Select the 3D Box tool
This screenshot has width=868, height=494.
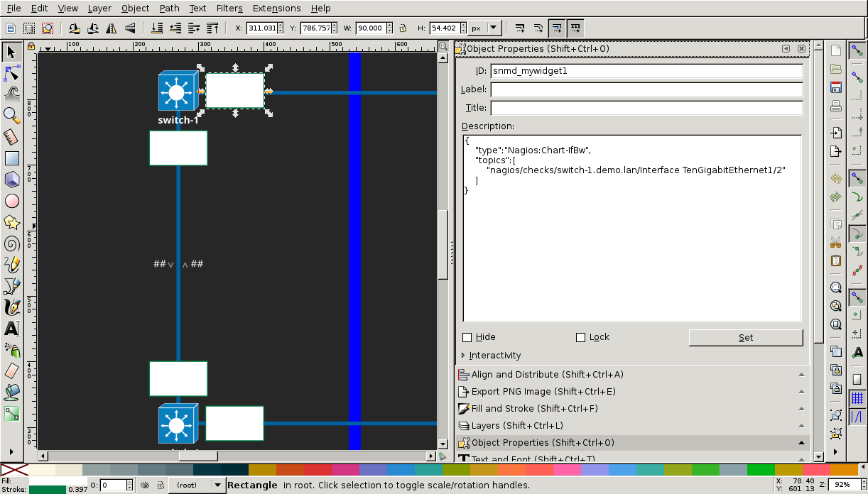(11, 179)
